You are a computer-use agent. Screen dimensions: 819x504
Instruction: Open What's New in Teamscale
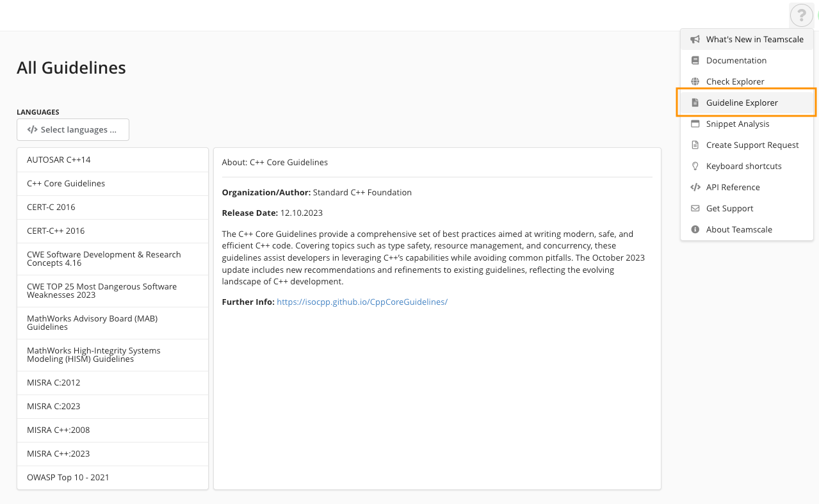[x=747, y=39]
